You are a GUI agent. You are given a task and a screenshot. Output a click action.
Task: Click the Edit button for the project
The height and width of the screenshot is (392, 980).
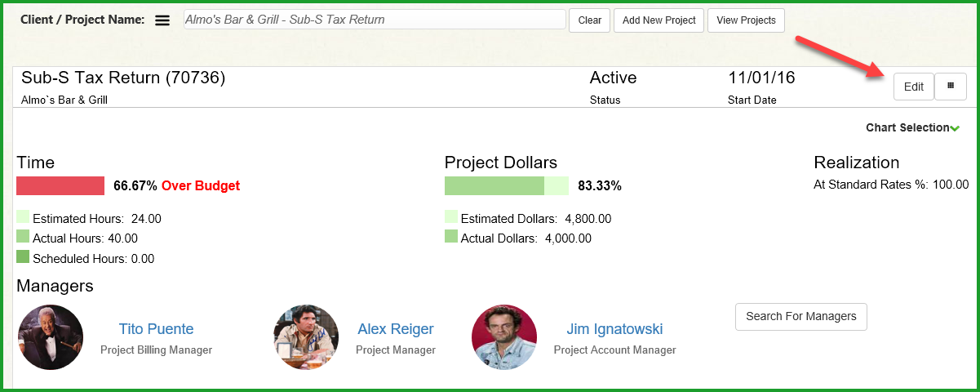913,87
